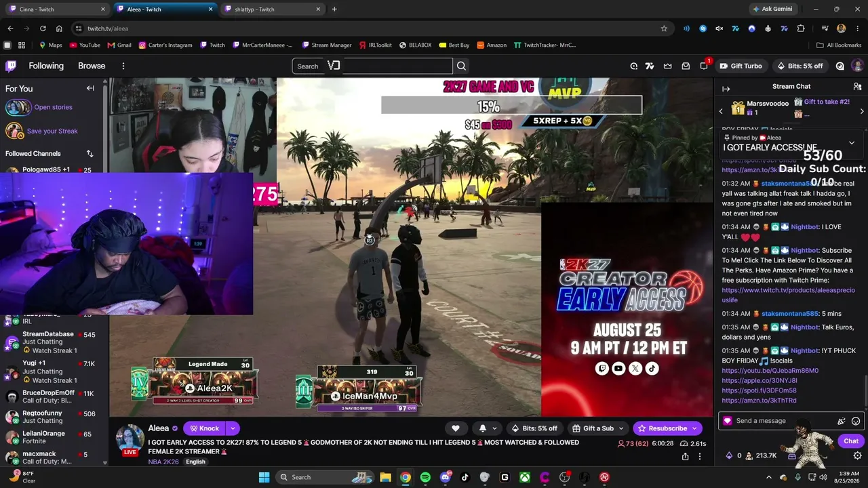The image size is (868, 488).
Task: Click the browser address bar URL
Action: (108, 28)
